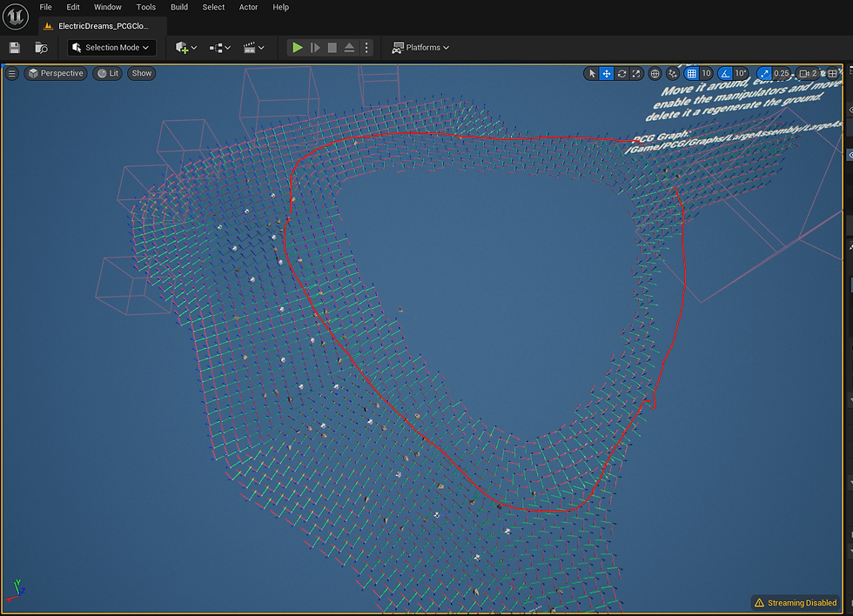Click the advance single frame button
The image size is (853, 616).
point(315,48)
